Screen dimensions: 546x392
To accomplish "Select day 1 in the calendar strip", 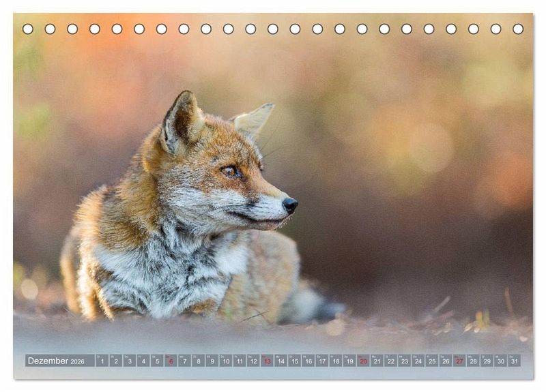I will click(102, 361).
